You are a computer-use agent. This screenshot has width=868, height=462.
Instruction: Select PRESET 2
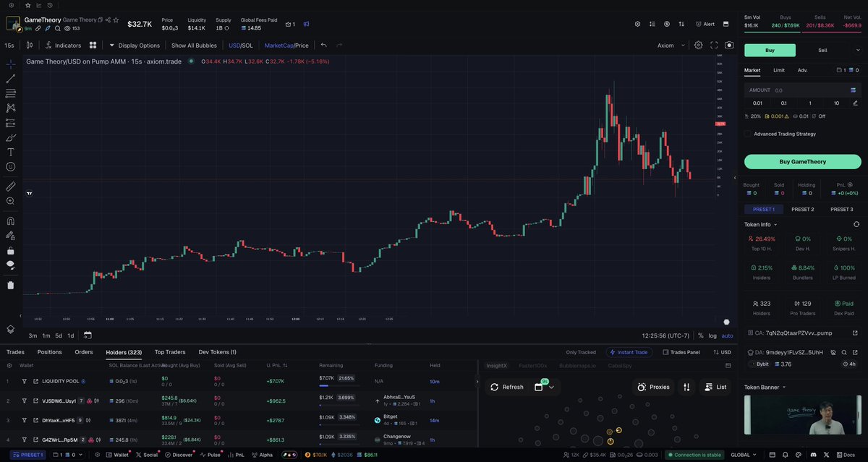coord(802,209)
